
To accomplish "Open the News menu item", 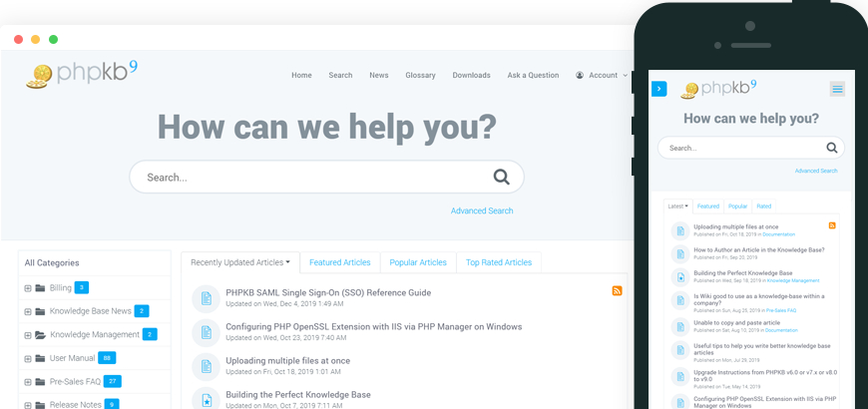I will click(379, 75).
